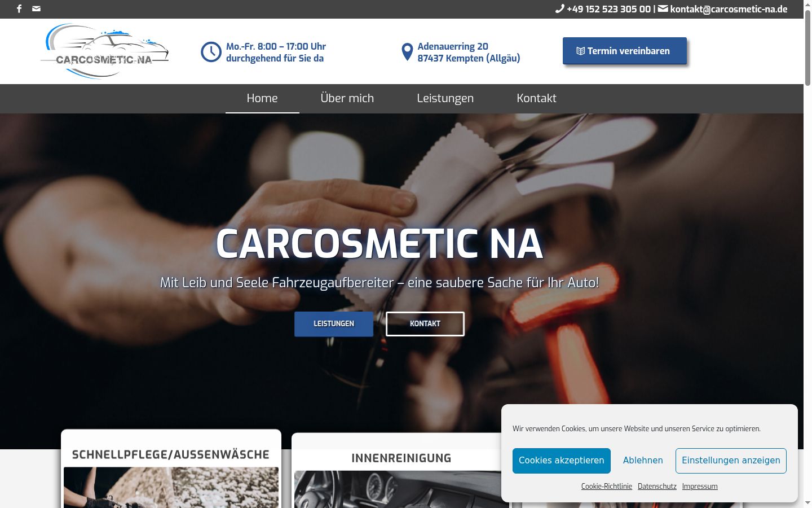Open the Datenschutz link
812x508 pixels.
coord(657,487)
